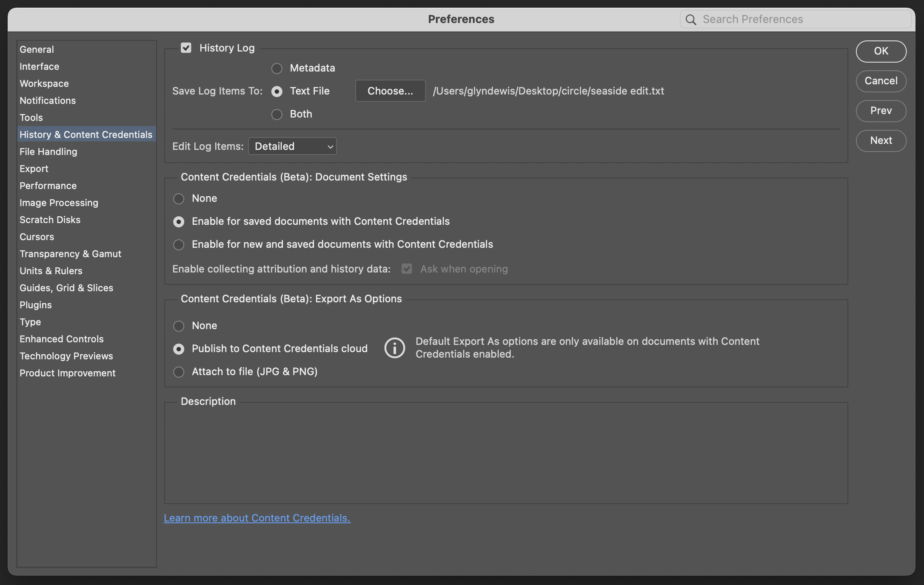Viewport: 924px width, 585px height.
Task: Open the Edit Log Items dropdown
Action: coord(292,146)
